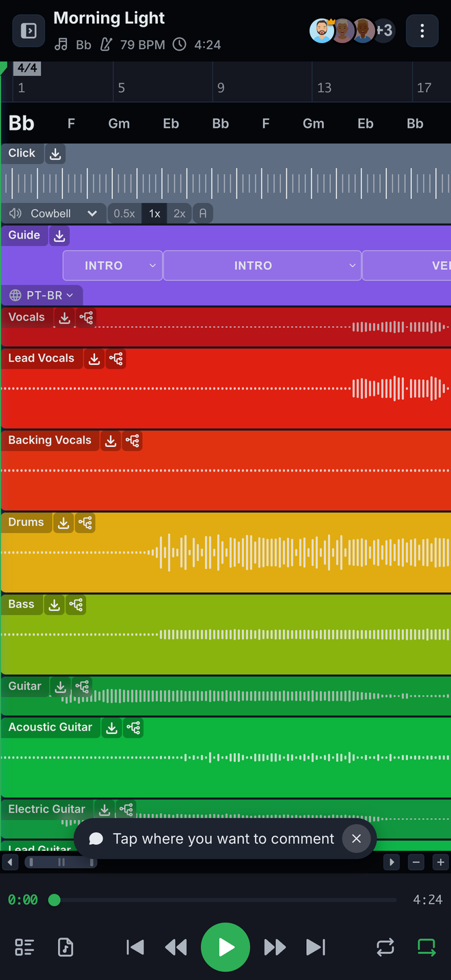Select the 4/4 time signature marker
Screen dimensions: 451x980
27,68
